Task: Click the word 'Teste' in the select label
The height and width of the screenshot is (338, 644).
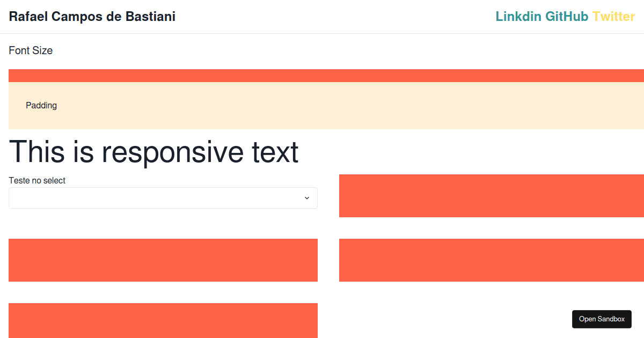Action: pos(19,181)
